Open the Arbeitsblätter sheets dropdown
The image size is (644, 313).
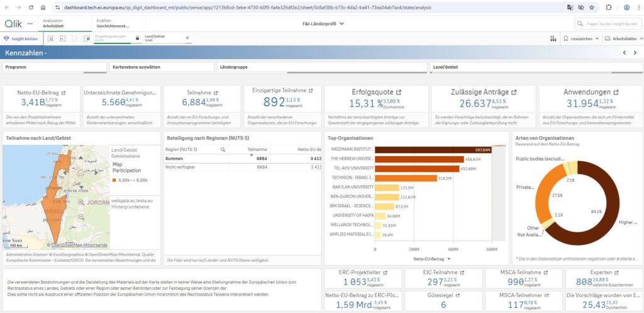click(x=623, y=38)
